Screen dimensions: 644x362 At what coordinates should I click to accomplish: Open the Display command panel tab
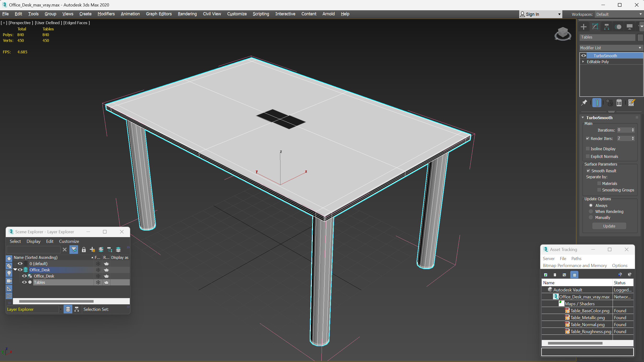coord(629,27)
